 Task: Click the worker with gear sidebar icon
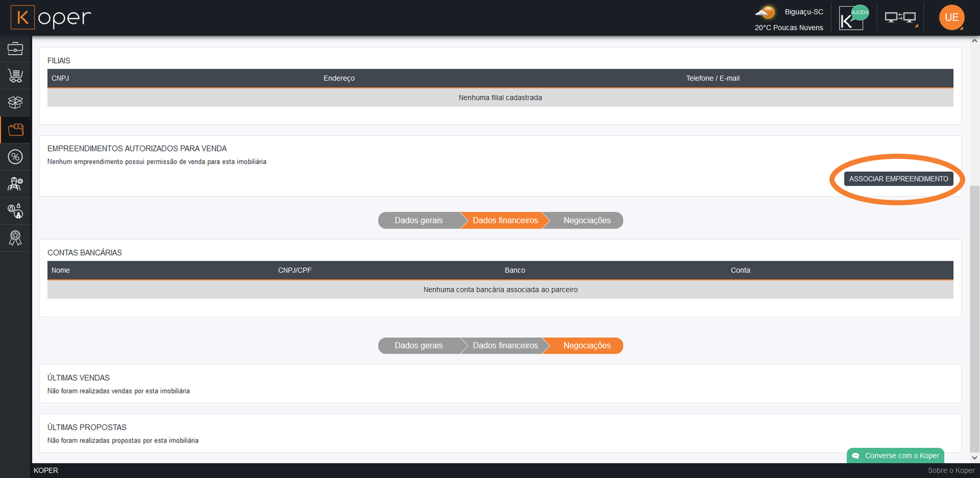tap(15, 184)
